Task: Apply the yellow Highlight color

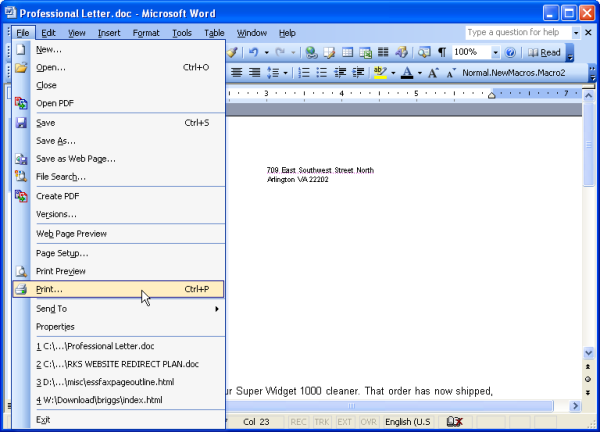Action: [x=380, y=73]
